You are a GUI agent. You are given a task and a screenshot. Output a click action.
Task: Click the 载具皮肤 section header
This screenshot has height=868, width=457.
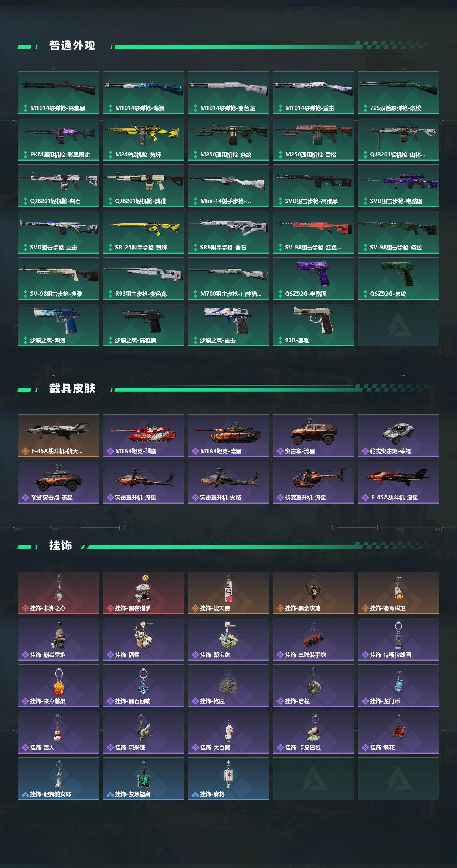pos(72,389)
